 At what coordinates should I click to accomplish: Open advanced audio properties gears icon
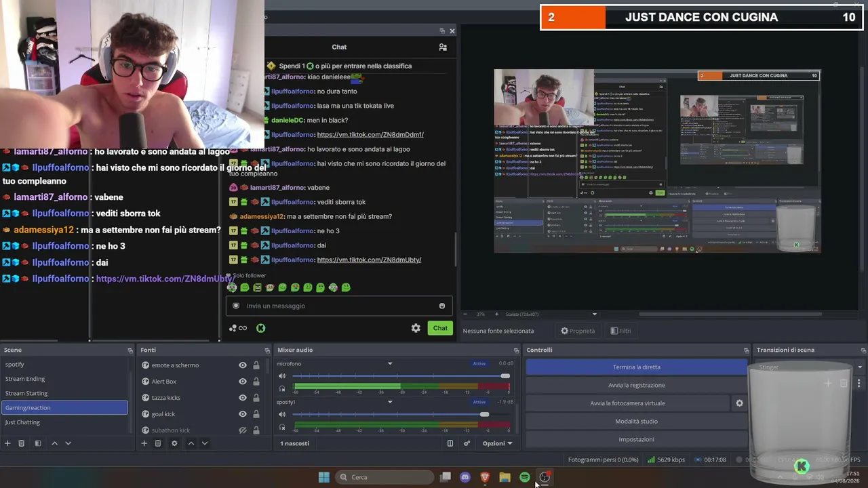tap(467, 443)
